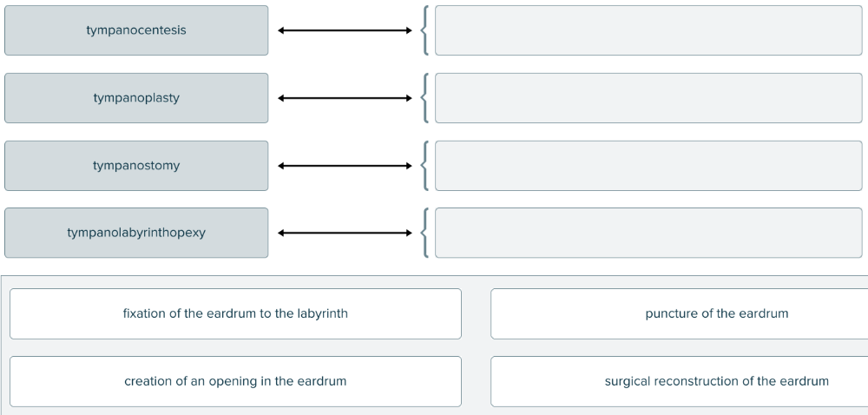Click empty answer slot beside tympanostomy

(x=648, y=165)
